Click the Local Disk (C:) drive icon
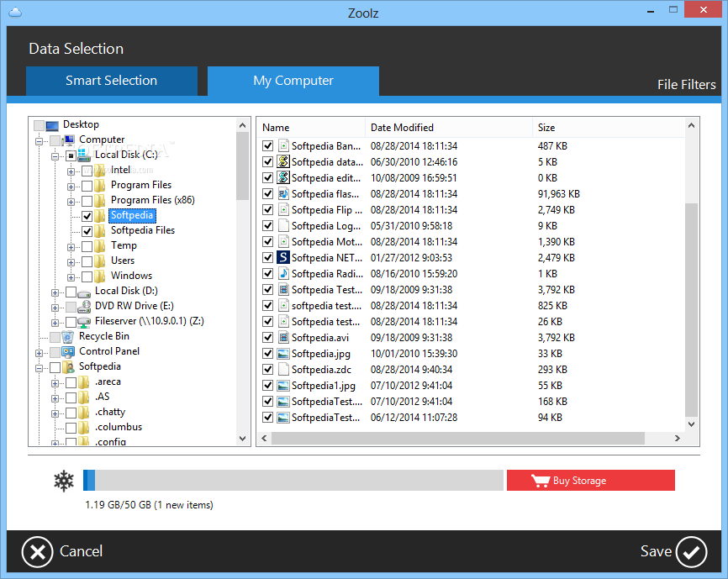 (x=84, y=155)
